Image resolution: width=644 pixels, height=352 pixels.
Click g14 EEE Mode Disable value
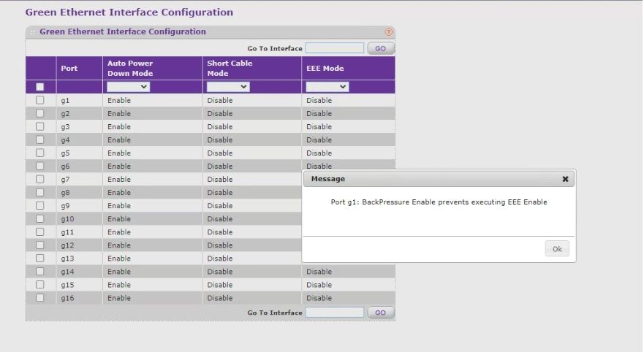tap(319, 271)
